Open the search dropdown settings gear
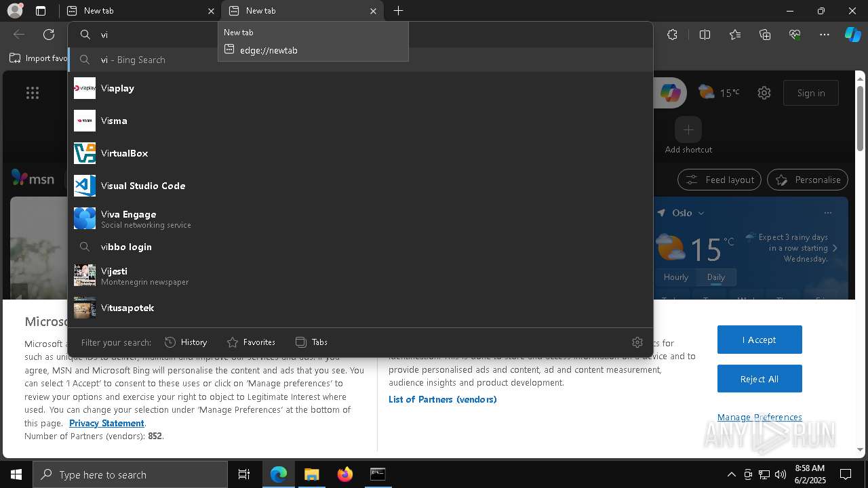Viewport: 868px width, 488px height. 637,342
